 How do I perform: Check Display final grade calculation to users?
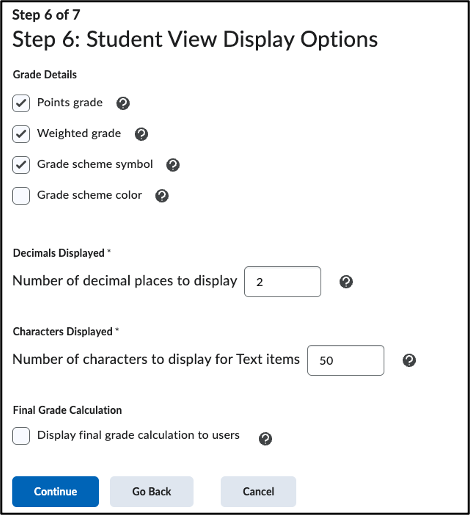[21, 436]
